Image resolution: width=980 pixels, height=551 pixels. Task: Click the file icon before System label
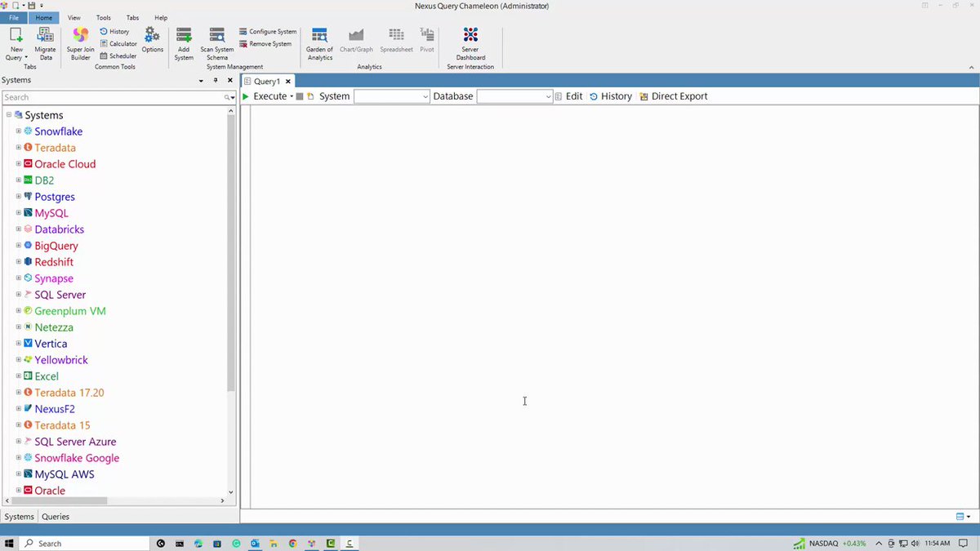[x=310, y=96]
